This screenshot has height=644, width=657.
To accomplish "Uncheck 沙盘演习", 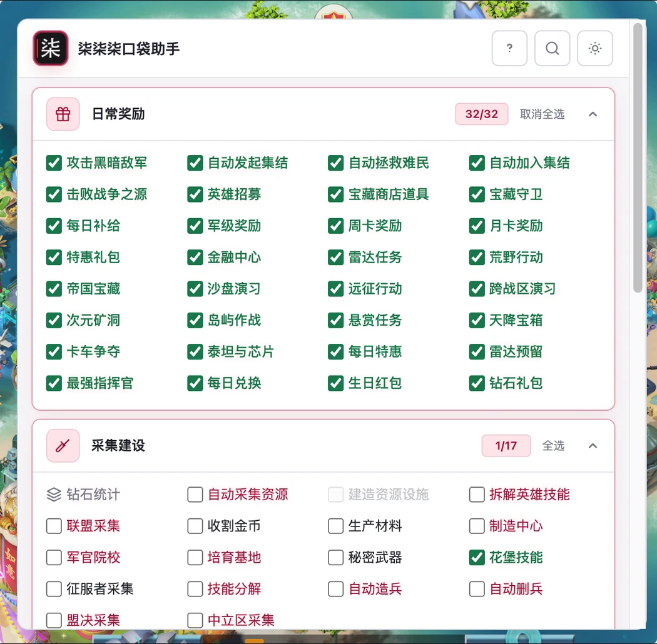I will [195, 288].
